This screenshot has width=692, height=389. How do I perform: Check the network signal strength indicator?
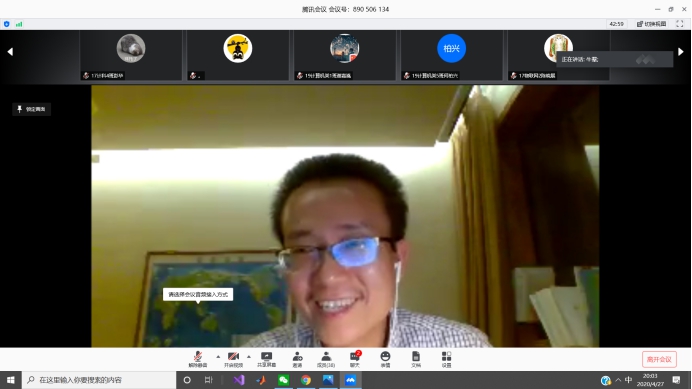point(19,24)
